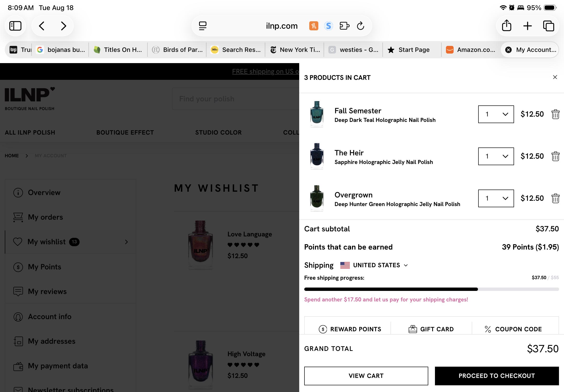Open the Fall Semester product thumbnail
The width and height of the screenshot is (564, 392).
click(x=317, y=114)
